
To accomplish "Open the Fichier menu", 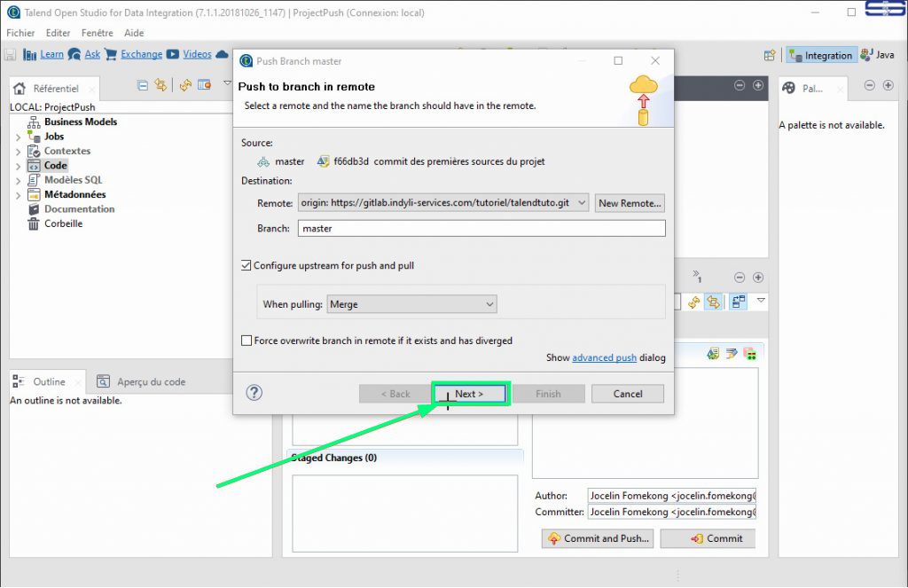I will 20,33.
